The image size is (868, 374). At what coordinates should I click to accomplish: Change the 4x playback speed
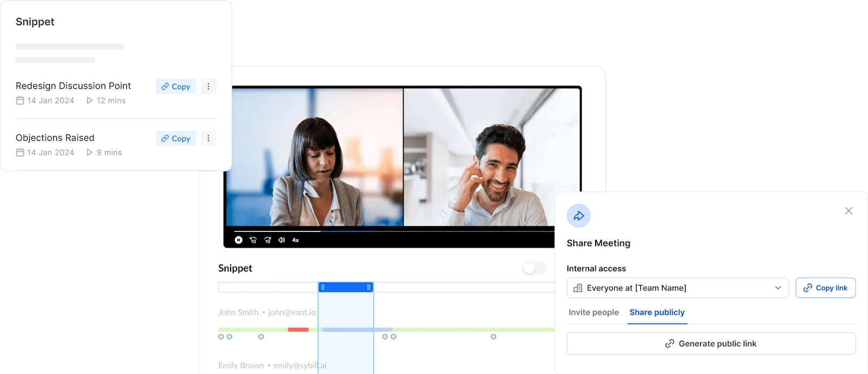coord(296,240)
